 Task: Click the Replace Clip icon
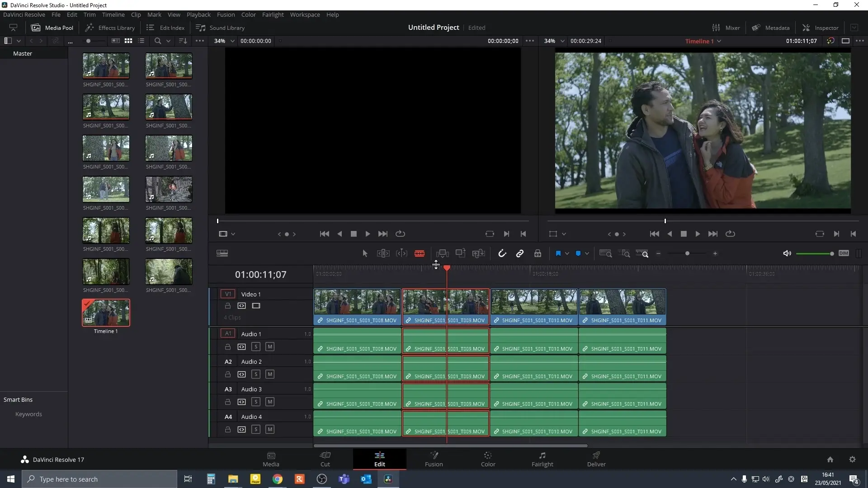tap(478, 253)
